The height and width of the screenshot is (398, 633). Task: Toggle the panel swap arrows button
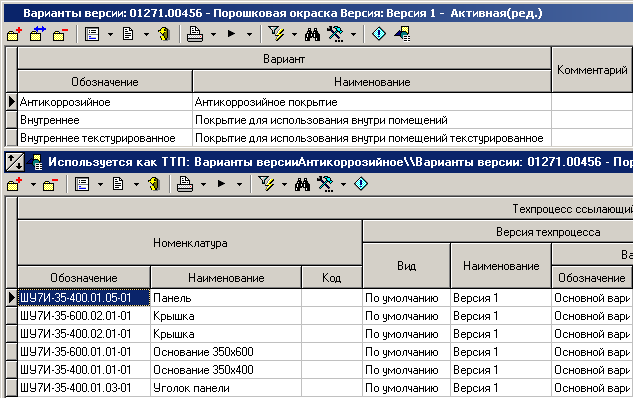[15, 162]
